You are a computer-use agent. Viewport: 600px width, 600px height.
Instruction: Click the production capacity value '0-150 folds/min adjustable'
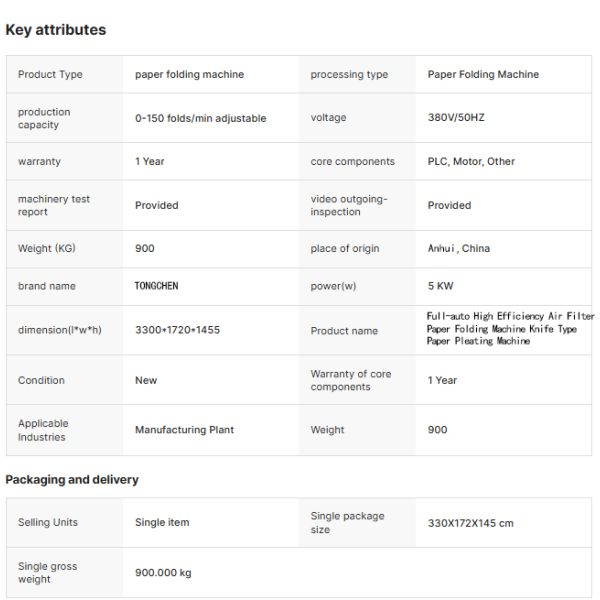click(200, 118)
